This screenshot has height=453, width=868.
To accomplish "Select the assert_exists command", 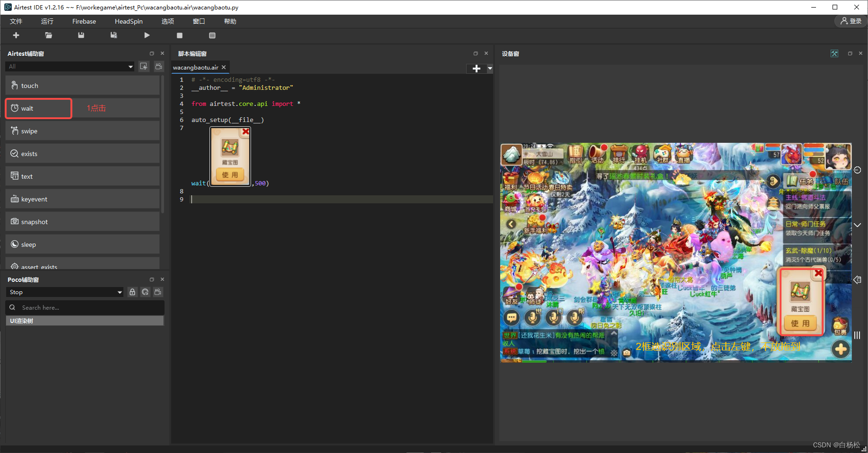I will (82, 264).
